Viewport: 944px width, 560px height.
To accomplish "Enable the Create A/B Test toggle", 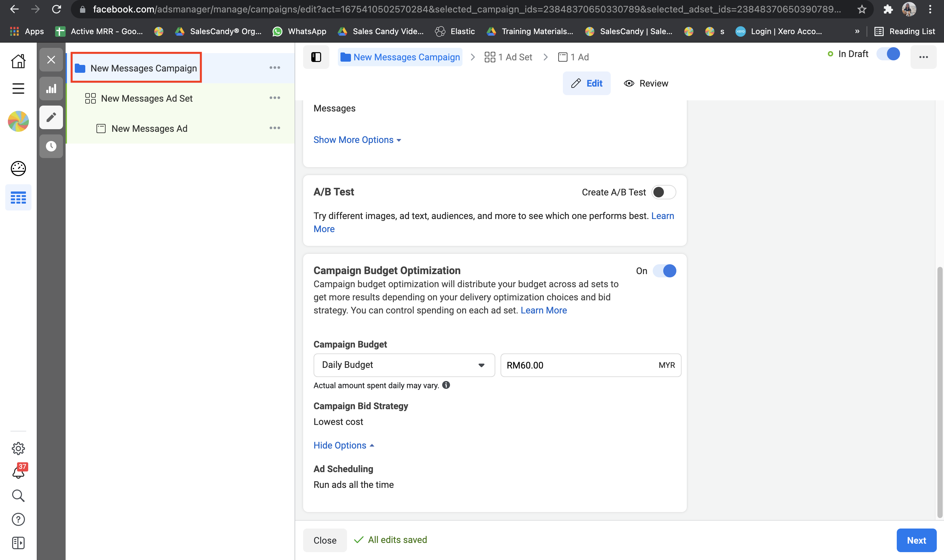I will tap(664, 192).
